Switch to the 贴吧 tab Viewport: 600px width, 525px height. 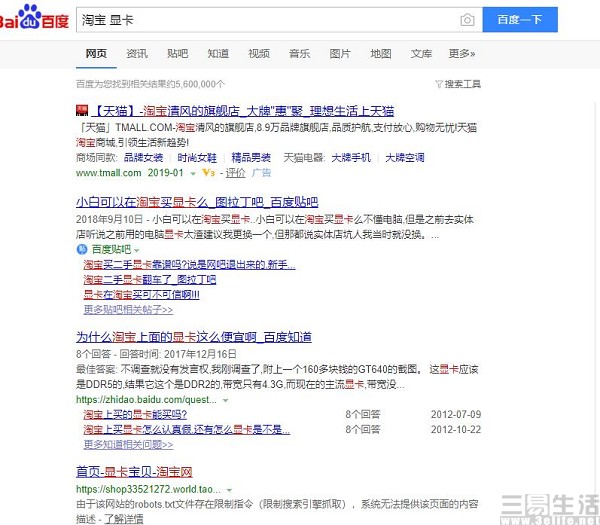click(x=178, y=54)
